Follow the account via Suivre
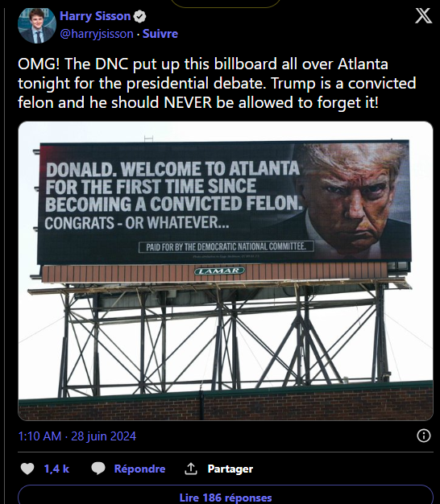 click(x=160, y=34)
